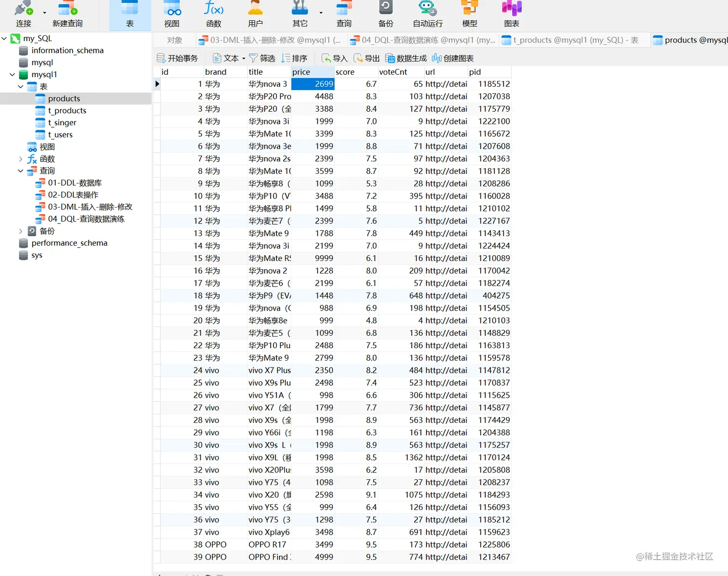This screenshot has width=728, height=576.
Task: Click 开始事务 begin transaction
Action: tap(177, 58)
